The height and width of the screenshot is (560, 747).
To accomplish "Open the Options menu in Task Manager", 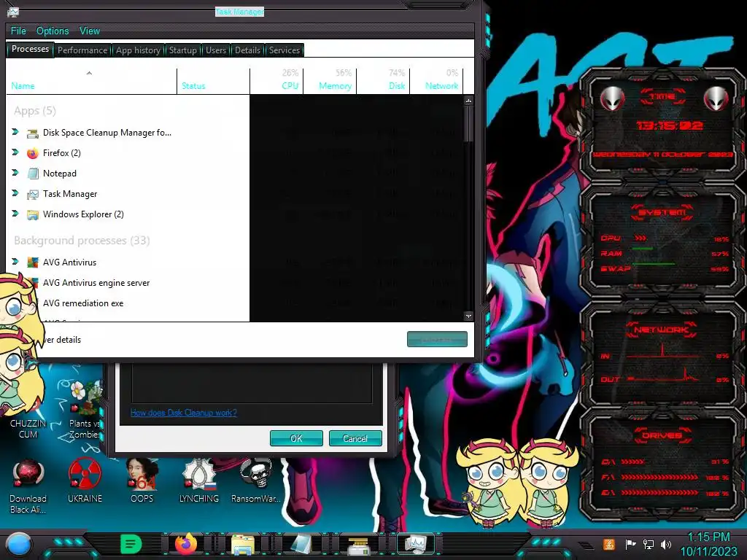I will click(53, 31).
